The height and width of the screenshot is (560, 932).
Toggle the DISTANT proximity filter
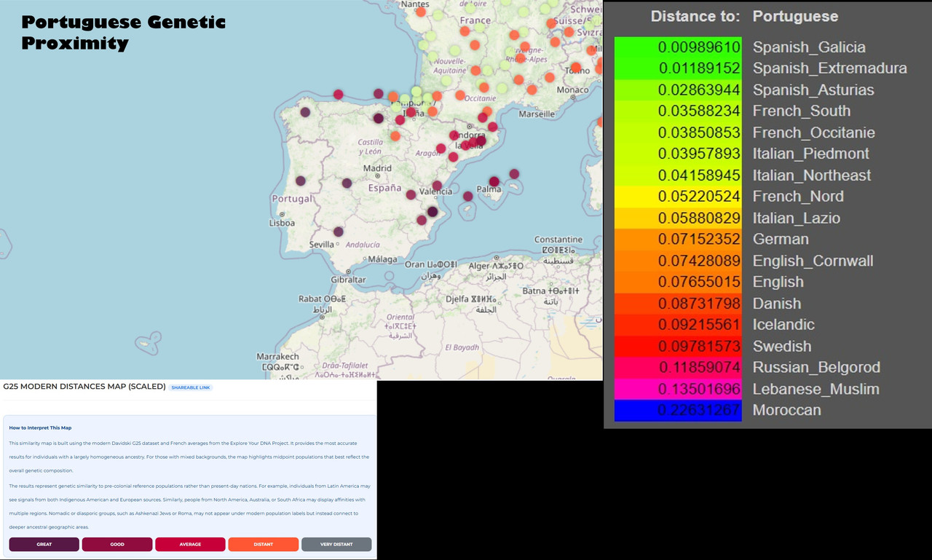[263, 544]
